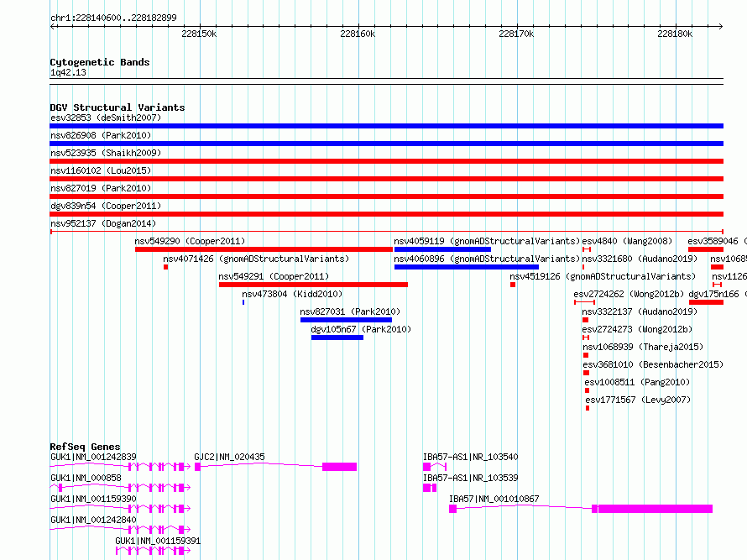Screen dimensions: 747x560
Task: Click the nsv827031 (Park2010) blue bar
Action: [x=346, y=320]
